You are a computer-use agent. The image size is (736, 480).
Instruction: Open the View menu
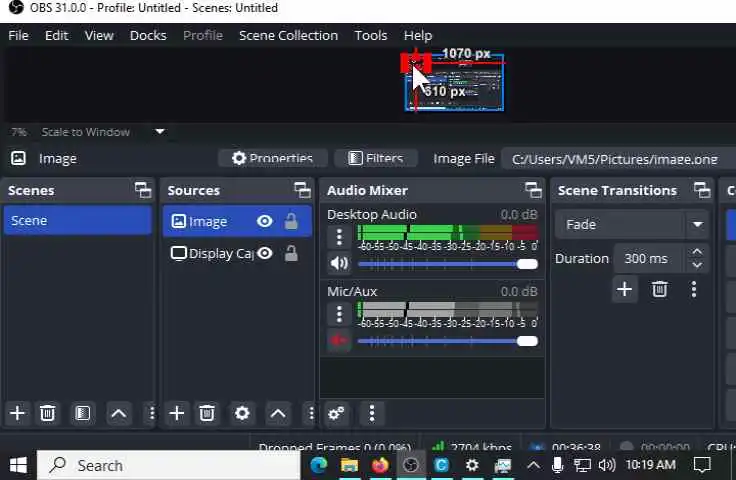pyautogui.click(x=99, y=35)
